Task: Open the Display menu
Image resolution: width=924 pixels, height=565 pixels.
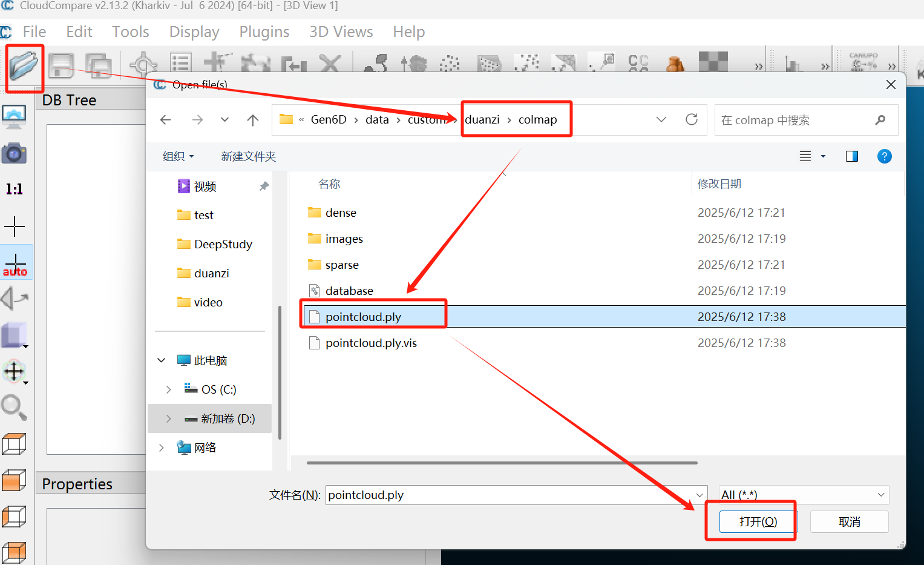Action: click(194, 31)
